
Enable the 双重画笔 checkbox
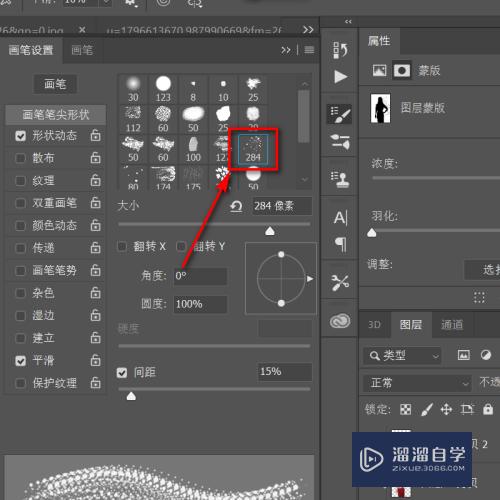pyautogui.click(x=21, y=203)
